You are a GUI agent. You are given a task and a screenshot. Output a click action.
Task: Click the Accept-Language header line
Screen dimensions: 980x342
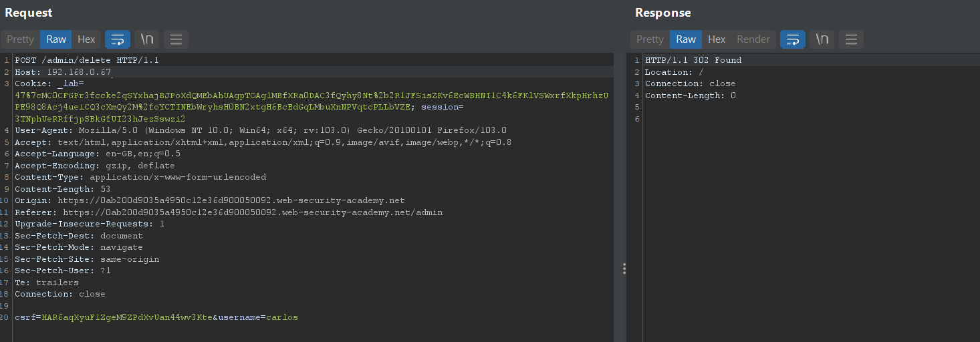(x=98, y=154)
